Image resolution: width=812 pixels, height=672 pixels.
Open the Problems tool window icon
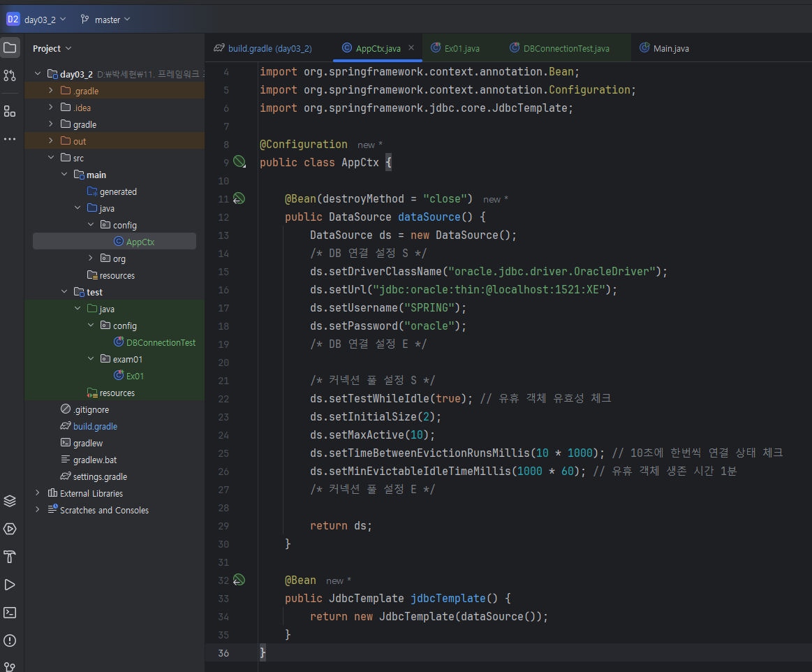(x=10, y=641)
